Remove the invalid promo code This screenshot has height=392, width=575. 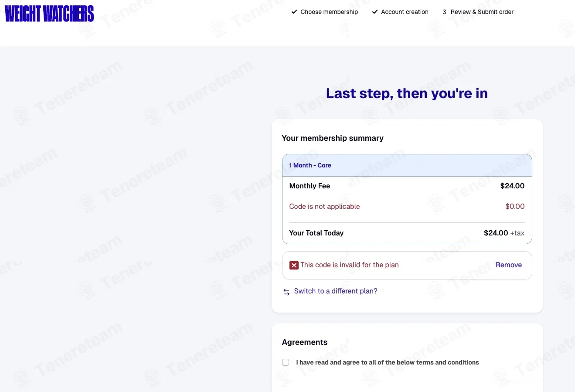(509, 265)
